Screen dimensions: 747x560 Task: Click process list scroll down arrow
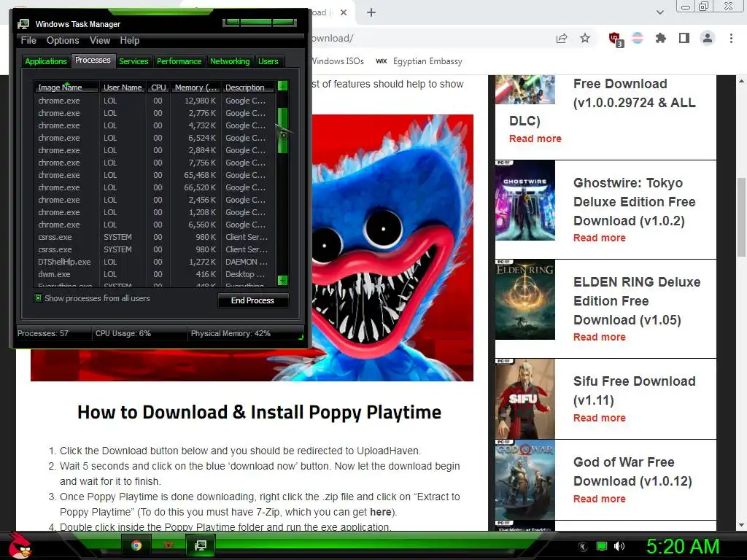coord(282,281)
